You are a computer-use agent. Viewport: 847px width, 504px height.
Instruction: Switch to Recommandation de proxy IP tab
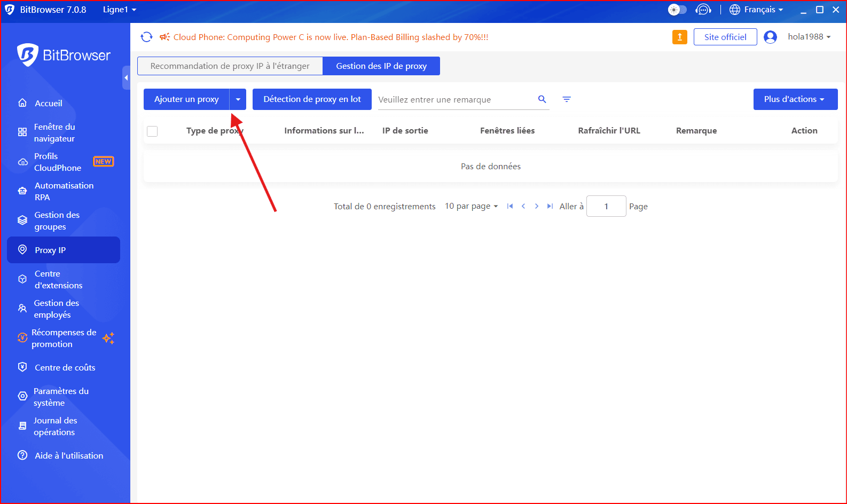click(230, 66)
